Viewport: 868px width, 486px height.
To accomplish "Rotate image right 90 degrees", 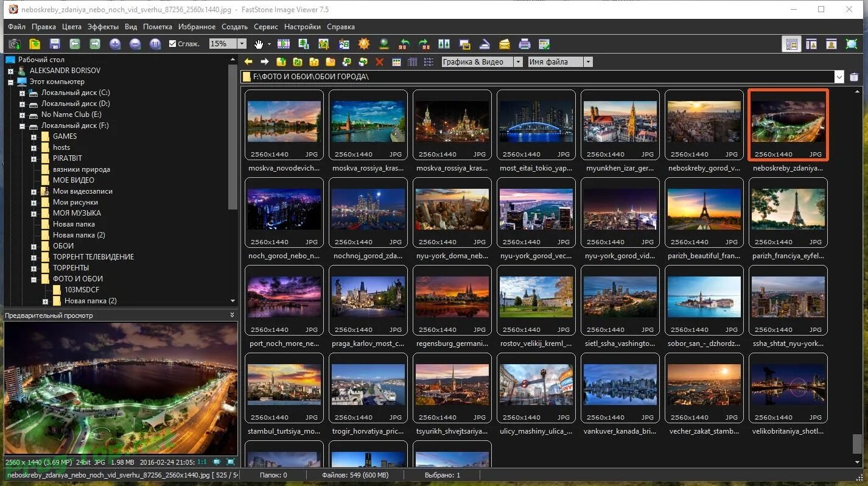I will 424,44.
